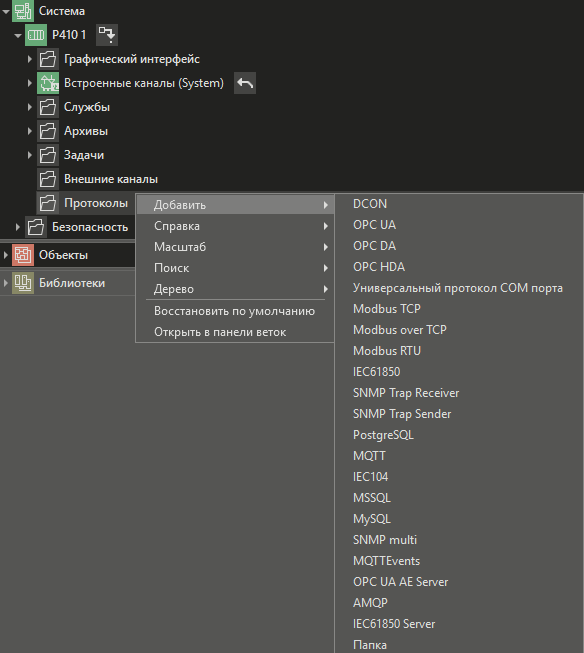
Task: Click the Система computer icon
Action: [23, 11]
